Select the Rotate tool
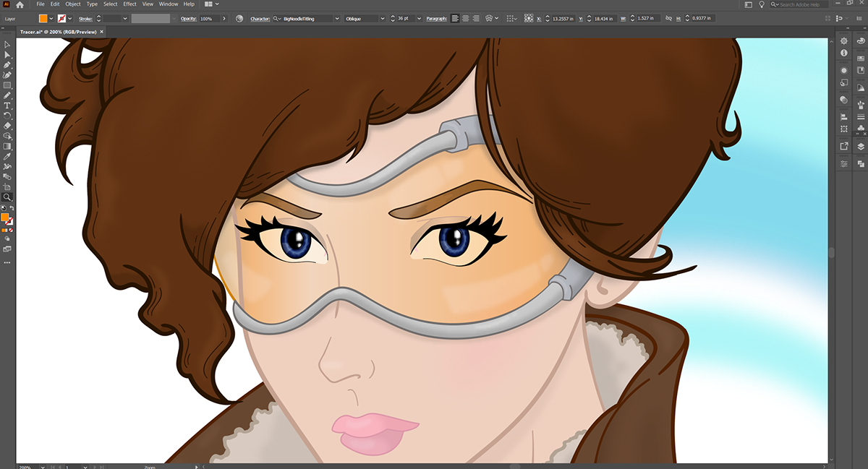This screenshot has height=469, width=868. 7,116
